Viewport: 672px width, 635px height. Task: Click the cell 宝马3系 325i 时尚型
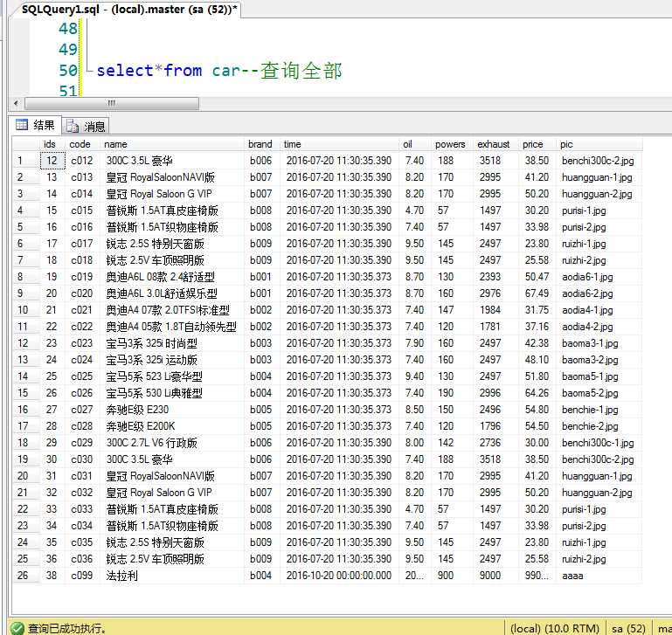[172, 343]
